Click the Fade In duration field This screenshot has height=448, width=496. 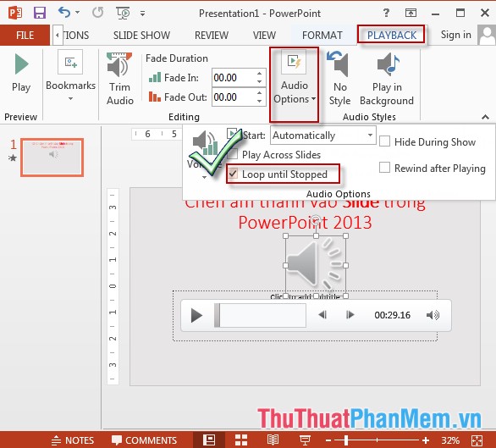234,78
